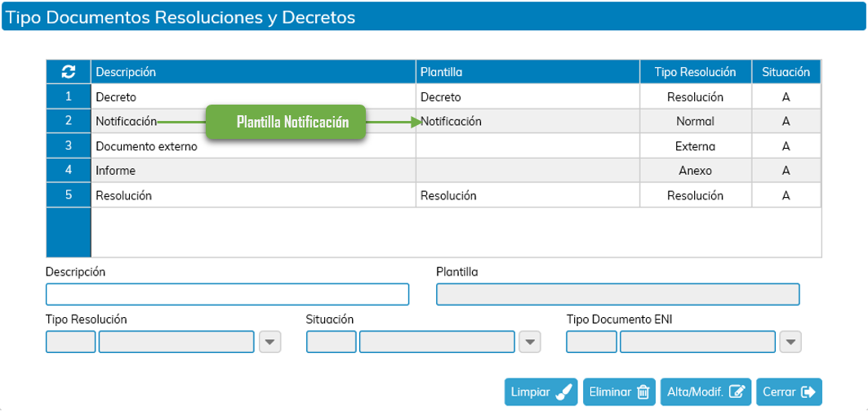Click the Eliminar trash button
868x416 pixels.
pyautogui.click(x=619, y=392)
